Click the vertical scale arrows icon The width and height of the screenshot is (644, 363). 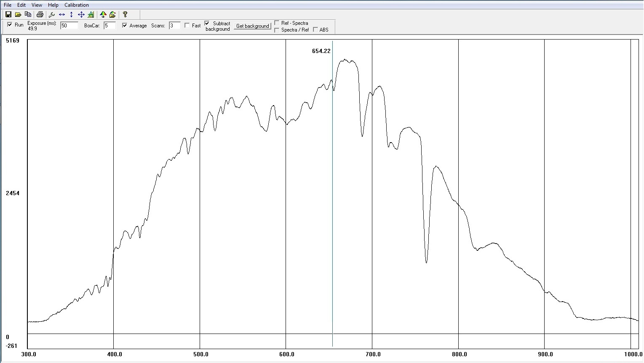(71, 14)
